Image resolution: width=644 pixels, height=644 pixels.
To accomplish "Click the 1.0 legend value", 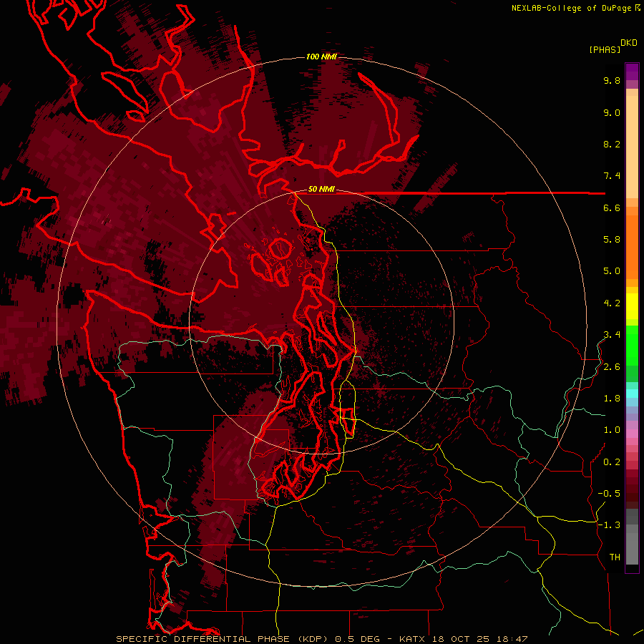I will click(x=612, y=429).
